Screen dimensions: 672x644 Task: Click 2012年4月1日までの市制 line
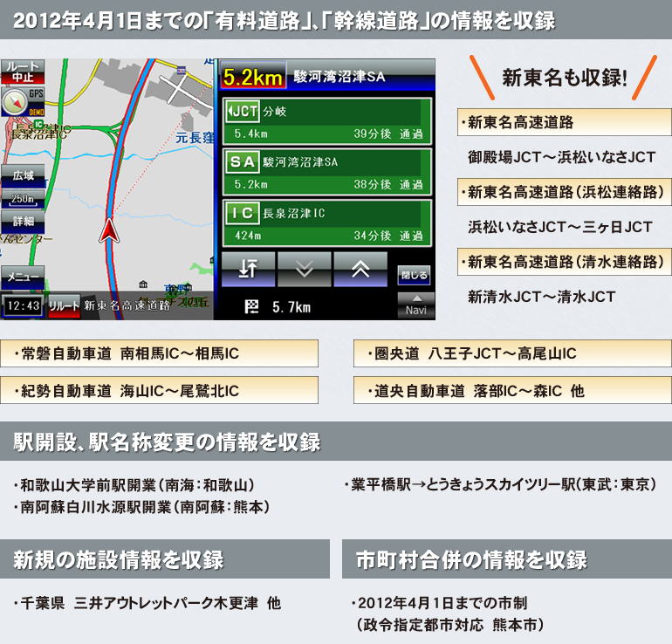[x=439, y=603]
